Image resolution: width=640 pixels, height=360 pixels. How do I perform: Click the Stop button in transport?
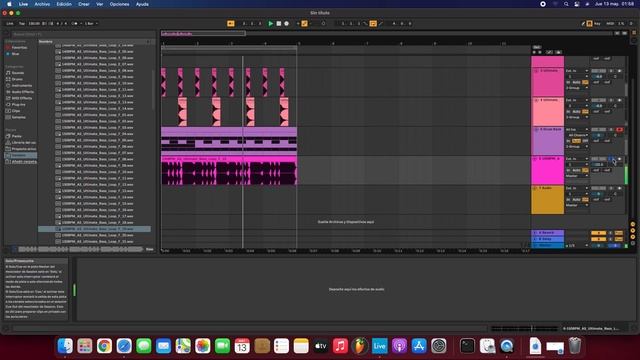pyautogui.click(x=279, y=24)
